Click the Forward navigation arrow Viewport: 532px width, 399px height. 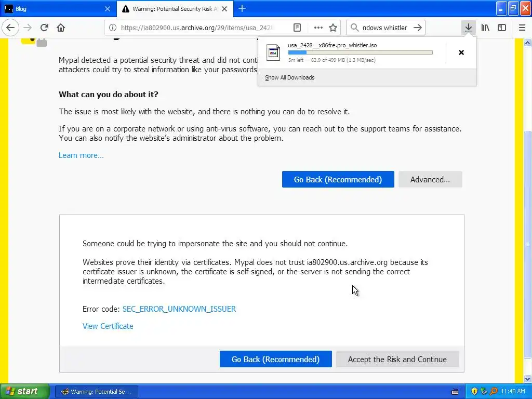click(x=28, y=28)
